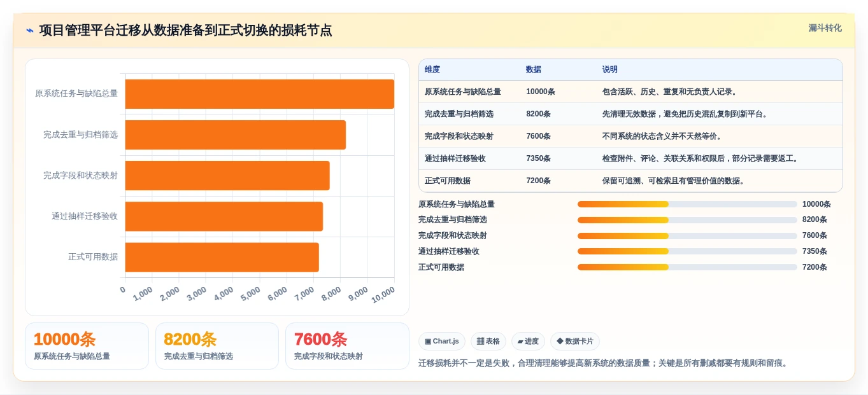The image size is (868, 395).
Task: Click y-axis label 正式可用数据 in chart
Action: [93, 257]
